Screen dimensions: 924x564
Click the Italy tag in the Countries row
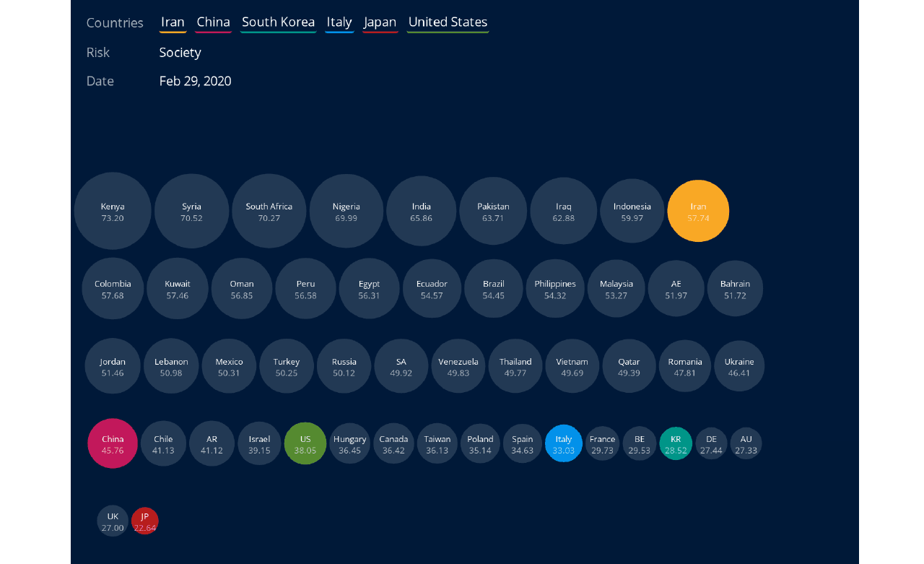339,22
